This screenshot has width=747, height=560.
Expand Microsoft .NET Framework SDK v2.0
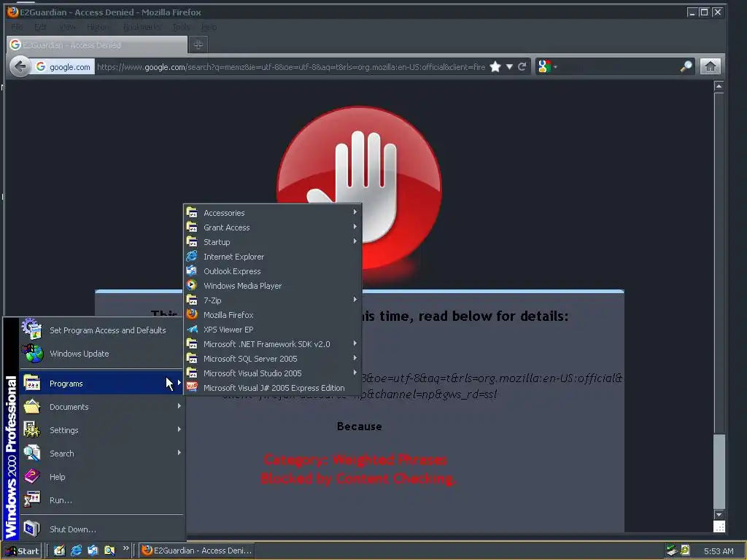pos(273,344)
